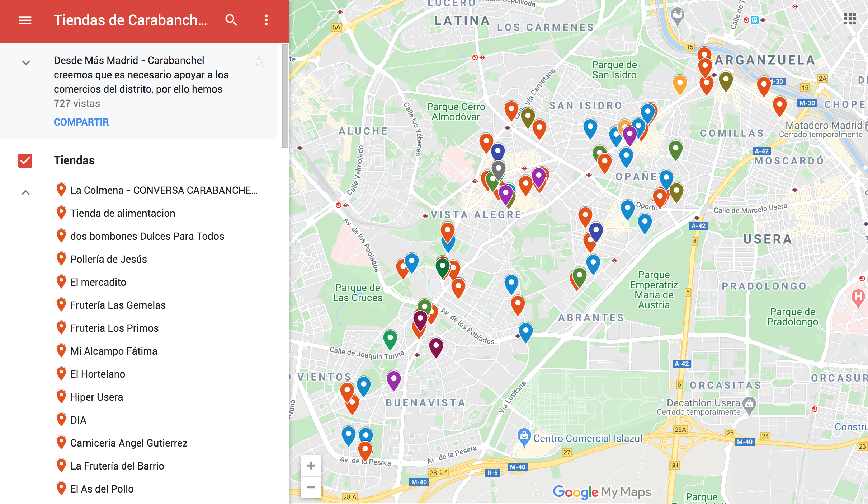
Task: Click the 727 vistas text
Action: point(77,103)
